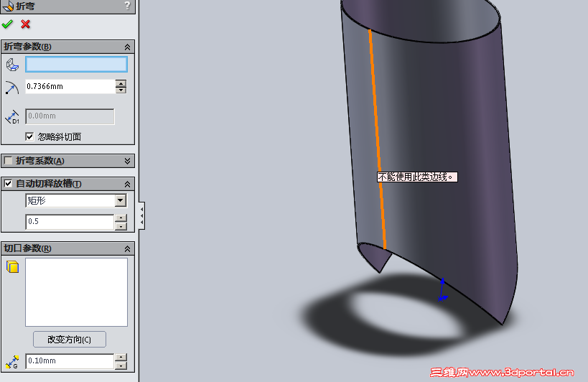Image resolution: width=588 pixels, height=382 pixels.
Task: Click the rip edges list box
Action: [x=77, y=292]
